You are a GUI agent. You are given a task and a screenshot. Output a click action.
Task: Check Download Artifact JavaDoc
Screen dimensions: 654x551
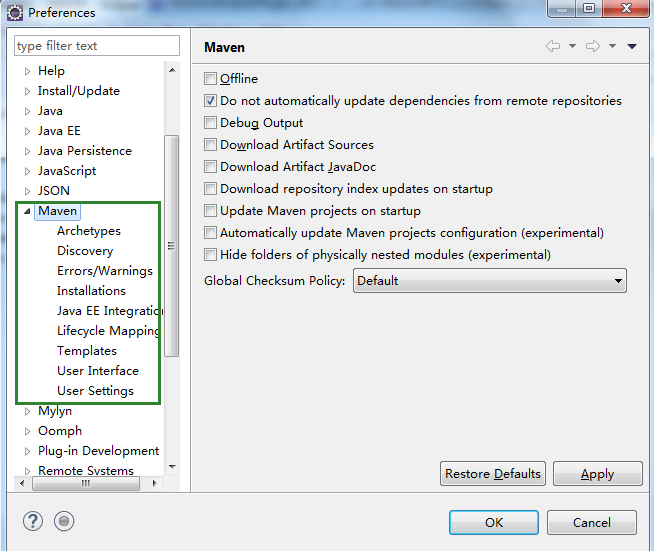(x=210, y=167)
